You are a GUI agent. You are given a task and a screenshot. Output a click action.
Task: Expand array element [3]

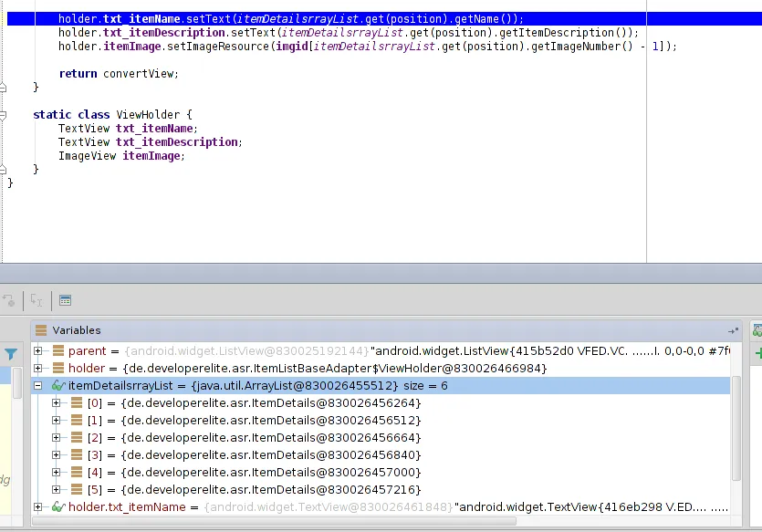[x=57, y=455]
